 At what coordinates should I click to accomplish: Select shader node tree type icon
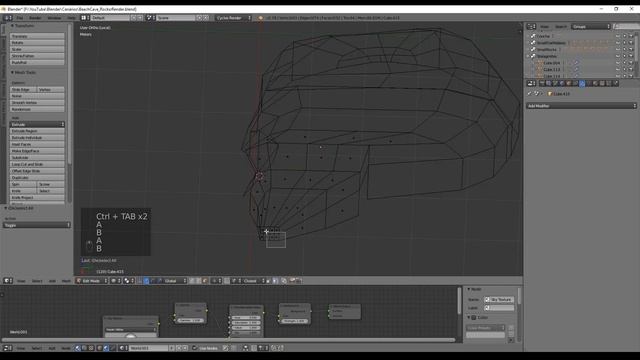tap(78, 348)
